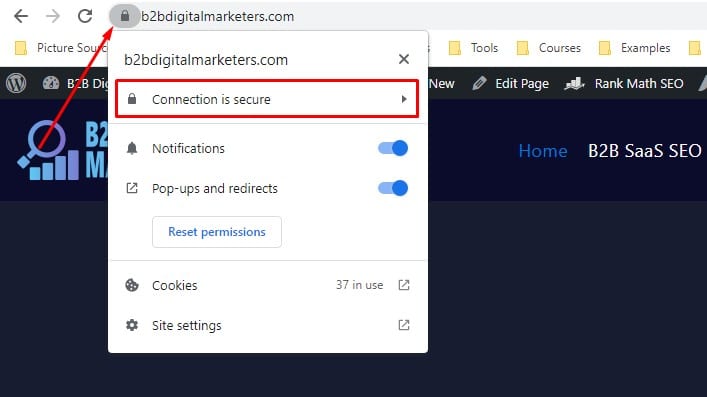This screenshot has height=397, width=707.
Task: Click the cookie icon
Action: coord(132,285)
